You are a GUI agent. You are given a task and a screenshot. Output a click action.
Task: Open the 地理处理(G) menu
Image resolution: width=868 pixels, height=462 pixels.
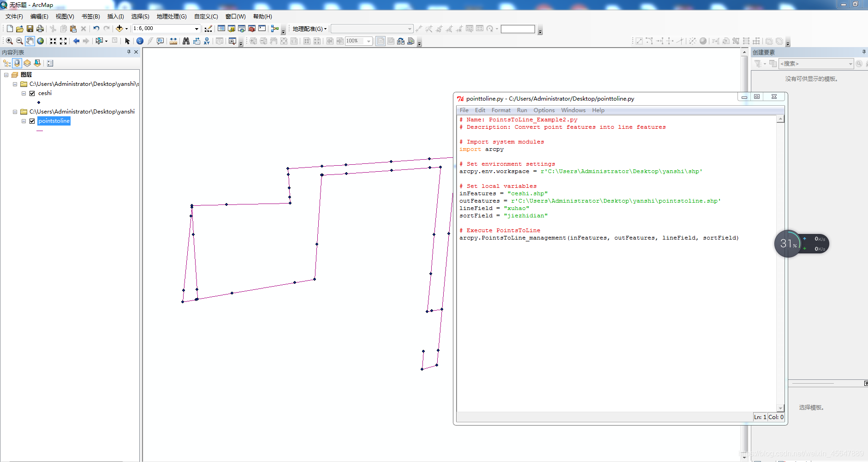tap(172, 17)
